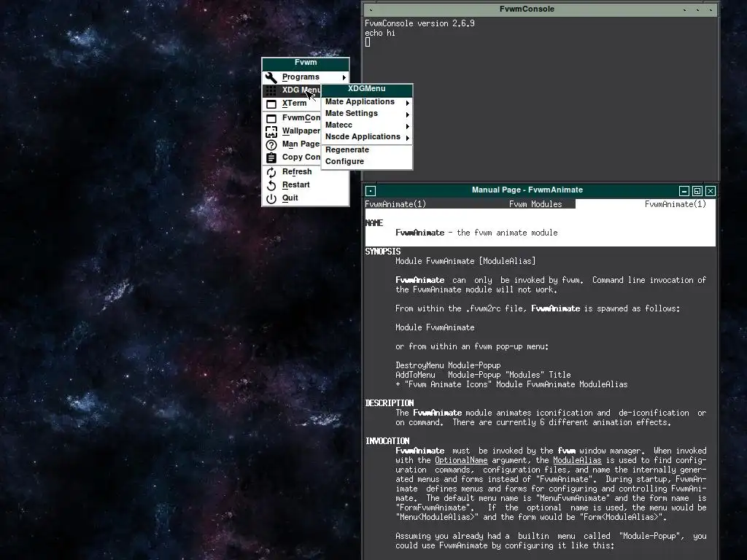
Task: Open the Programs submenu
Action: click(x=306, y=77)
